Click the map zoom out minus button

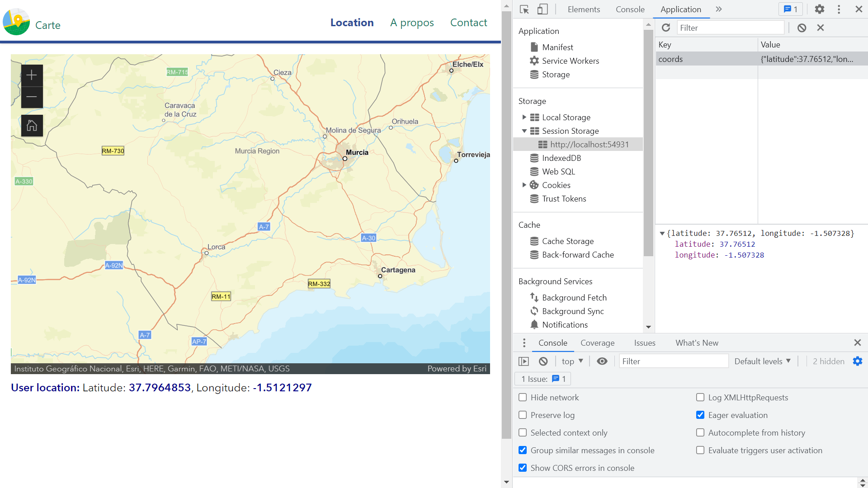(x=32, y=97)
